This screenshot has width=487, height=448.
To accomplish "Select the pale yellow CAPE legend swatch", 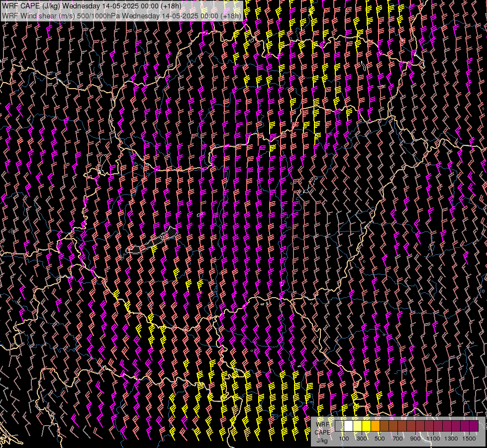I will (x=358, y=426).
